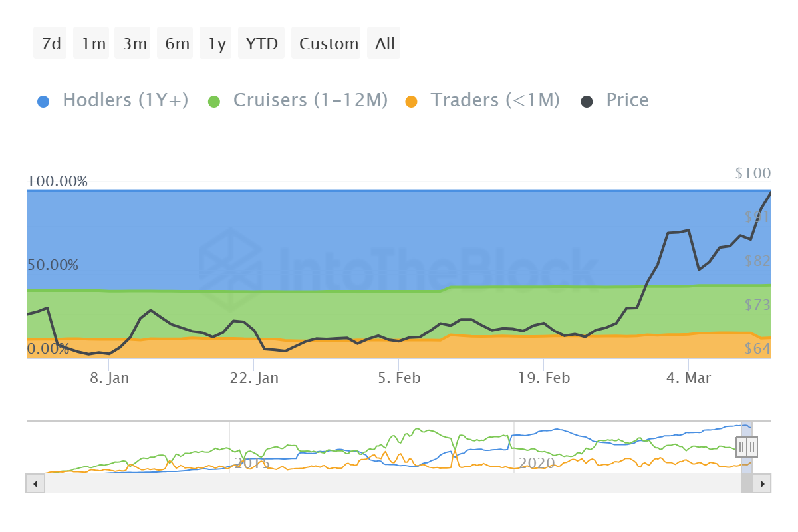Choose the 3m range option
The height and width of the screenshot is (532, 798).
(134, 44)
